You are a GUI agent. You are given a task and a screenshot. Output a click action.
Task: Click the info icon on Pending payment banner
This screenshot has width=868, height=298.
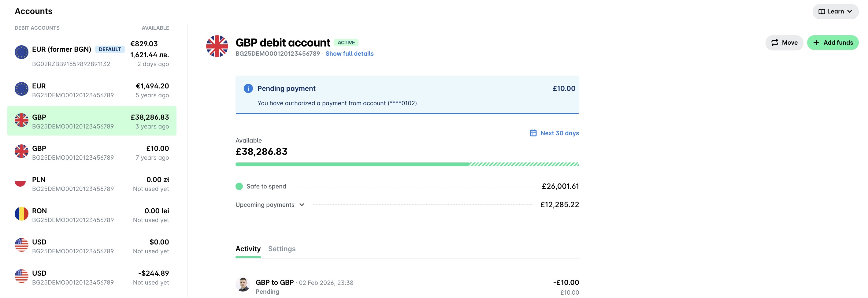248,88
